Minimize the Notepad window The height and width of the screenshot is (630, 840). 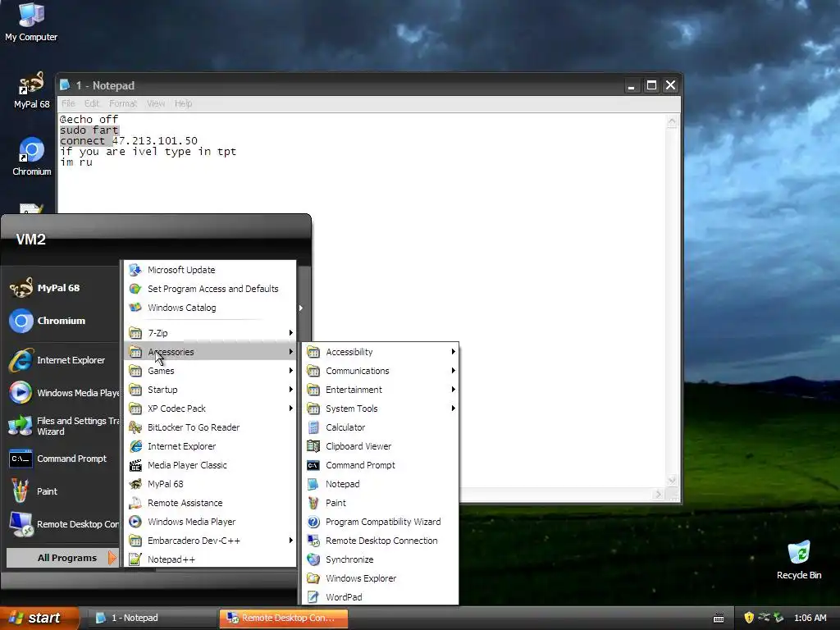click(x=632, y=85)
